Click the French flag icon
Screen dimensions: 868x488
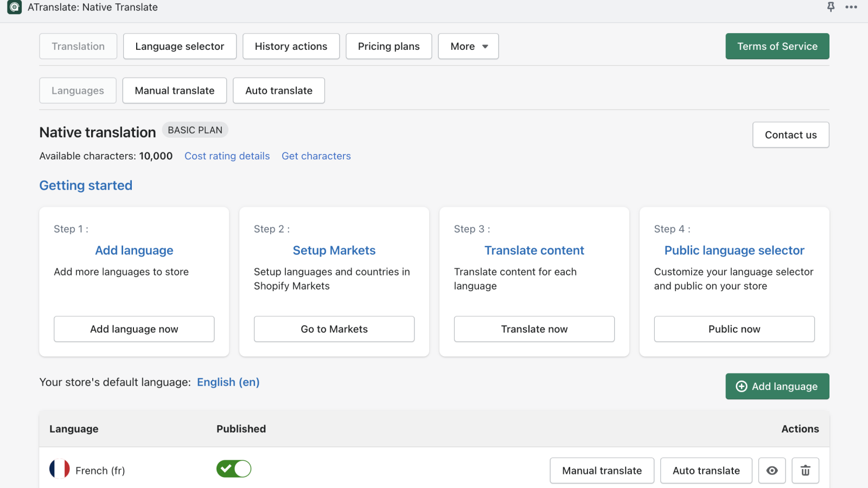coord(60,469)
